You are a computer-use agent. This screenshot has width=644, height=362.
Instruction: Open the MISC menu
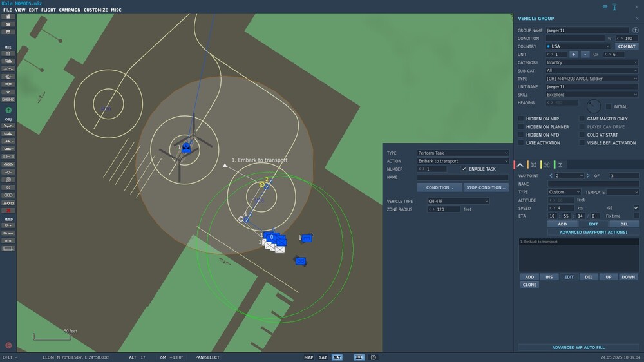pyautogui.click(x=116, y=10)
